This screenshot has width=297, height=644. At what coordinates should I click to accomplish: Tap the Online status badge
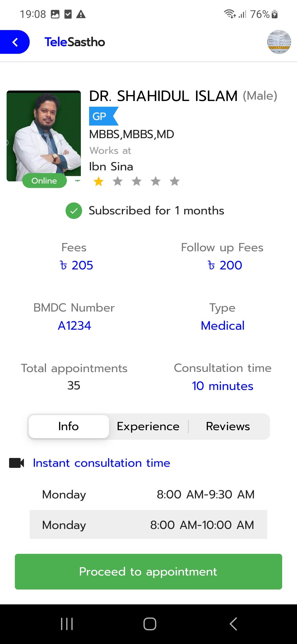pos(44,181)
